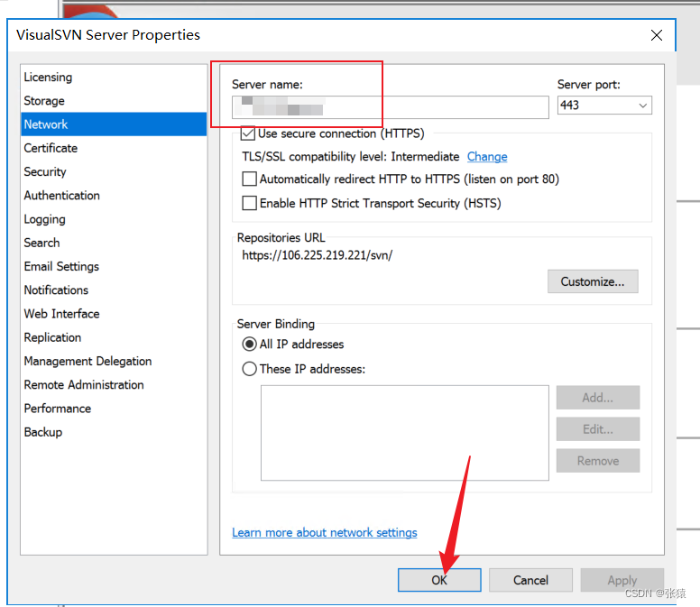Image resolution: width=700 pixels, height=607 pixels.
Task: Confirm the settings with OK
Action: (439, 580)
